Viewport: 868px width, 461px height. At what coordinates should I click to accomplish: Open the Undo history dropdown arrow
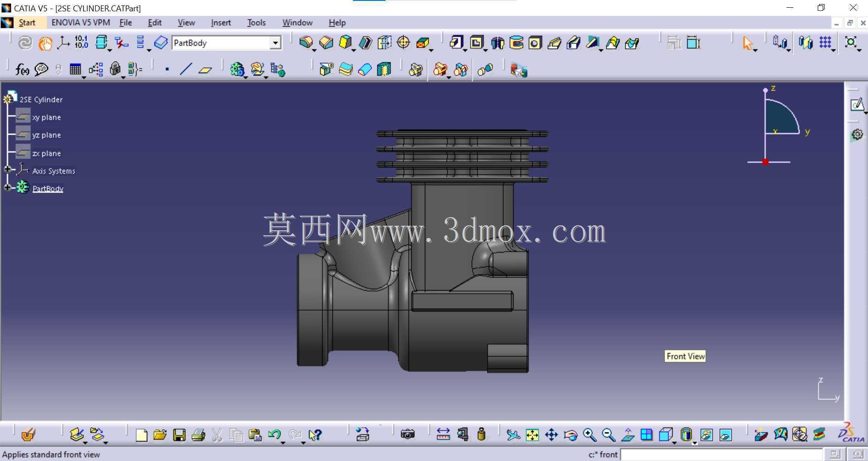[x=283, y=443]
